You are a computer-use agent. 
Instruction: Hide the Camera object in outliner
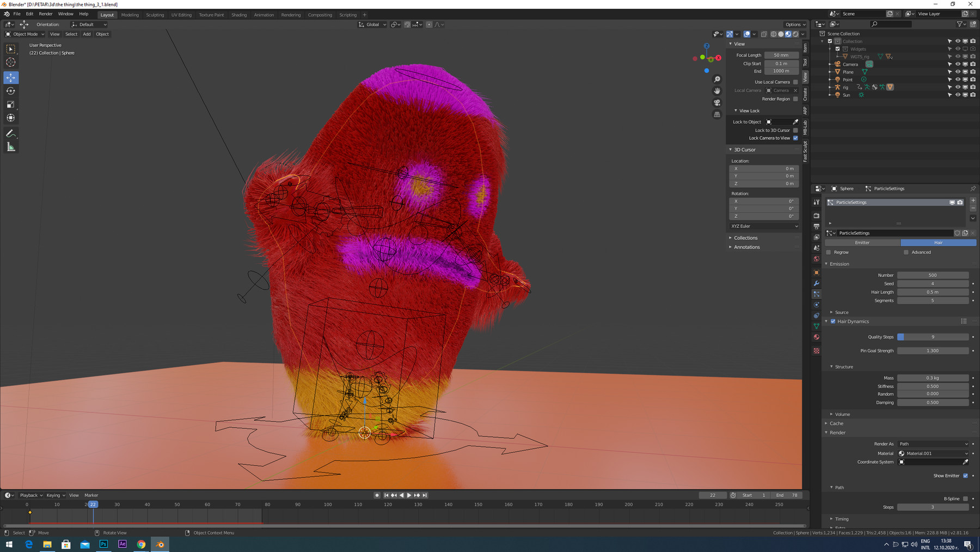pos(958,64)
